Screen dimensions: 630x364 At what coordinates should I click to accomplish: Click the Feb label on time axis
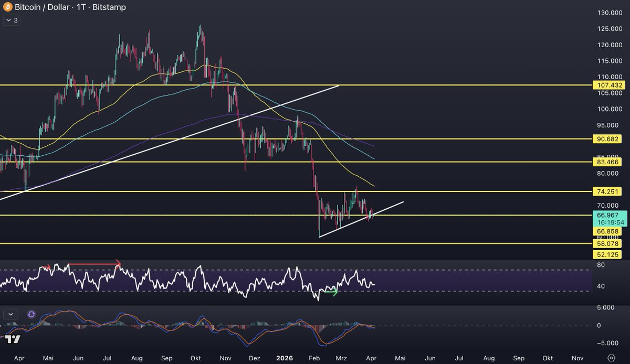314,357
